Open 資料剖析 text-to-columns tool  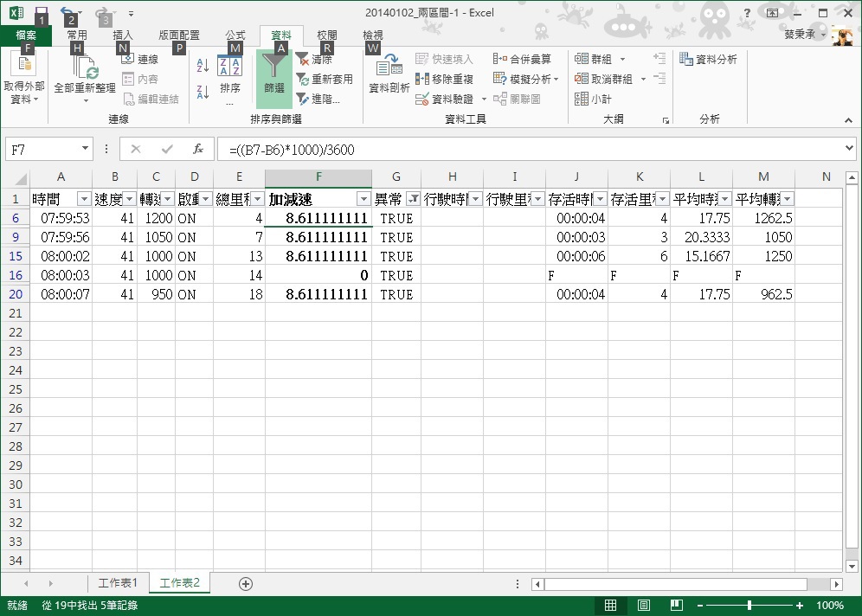389,74
